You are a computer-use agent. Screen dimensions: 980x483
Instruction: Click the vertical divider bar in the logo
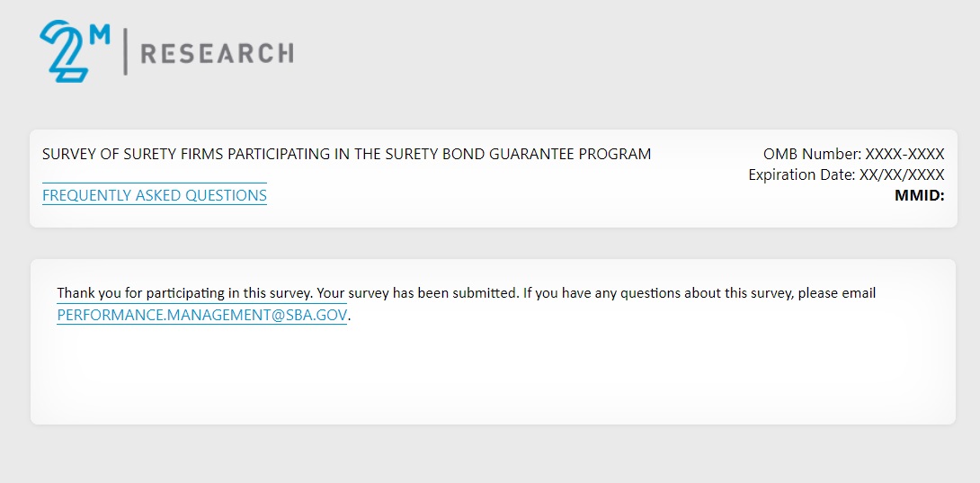pyautogui.click(x=125, y=52)
